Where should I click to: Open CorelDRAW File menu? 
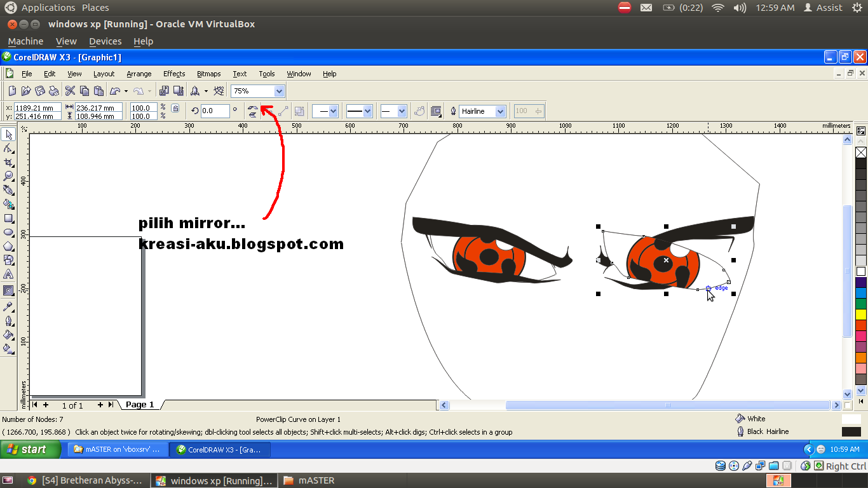click(x=27, y=74)
